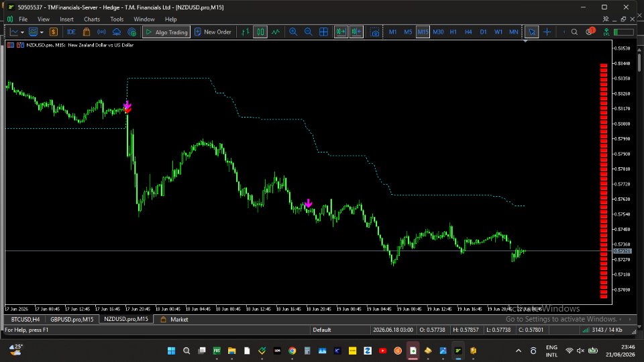Switch to GBPUSD.pro,M15 chart tab
The image size is (644, 362).
(x=72, y=319)
